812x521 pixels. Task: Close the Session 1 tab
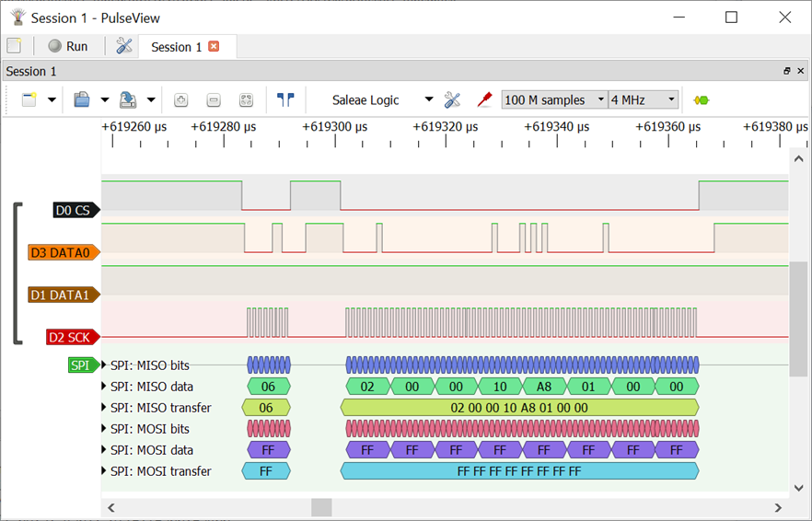pos(215,46)
